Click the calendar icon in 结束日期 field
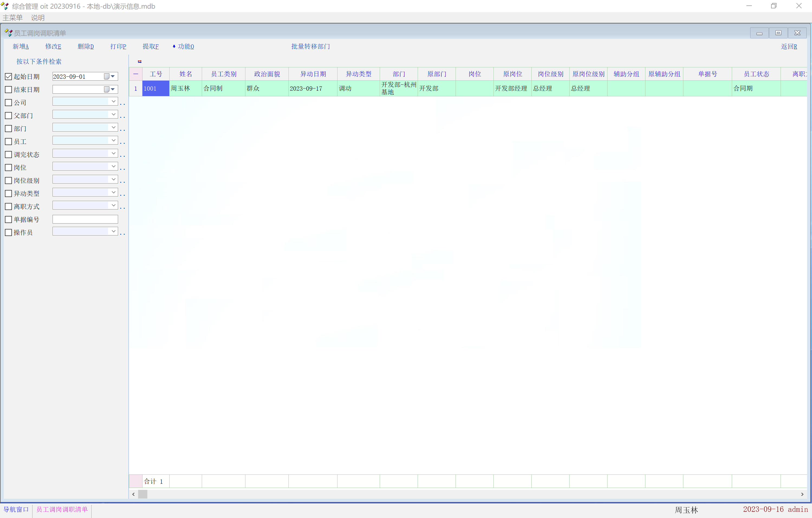This screenshot has height=518, width=812. (106, 89)
